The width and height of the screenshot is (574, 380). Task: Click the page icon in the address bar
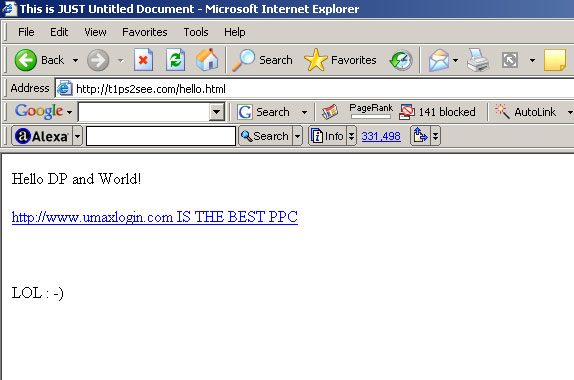64,89
